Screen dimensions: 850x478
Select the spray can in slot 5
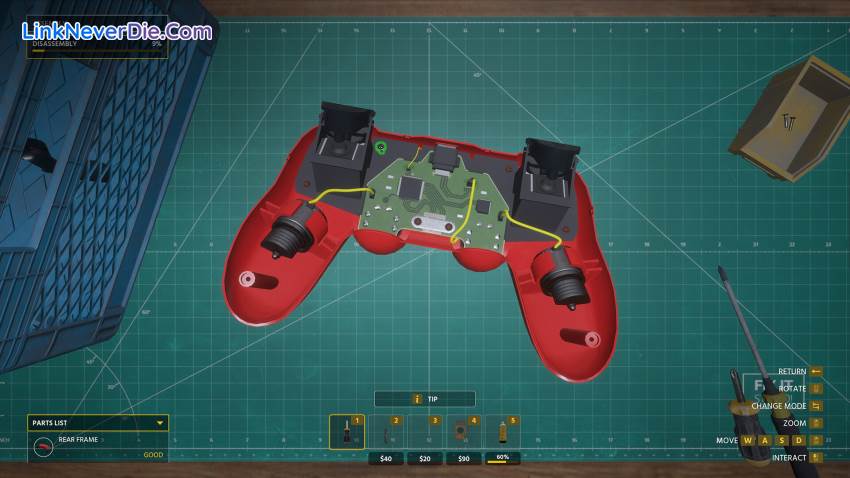(x=502, y=432)
